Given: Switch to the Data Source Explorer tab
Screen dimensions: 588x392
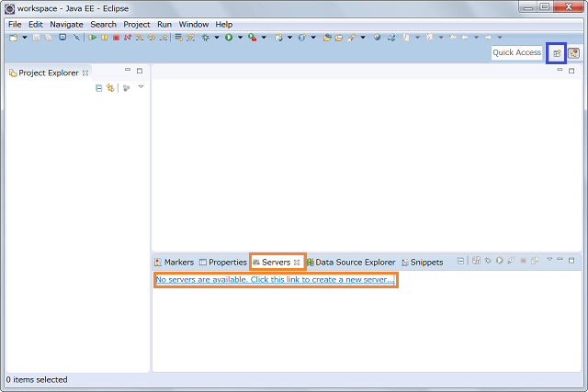Looking at the screenshot, I should pos(351,263).
